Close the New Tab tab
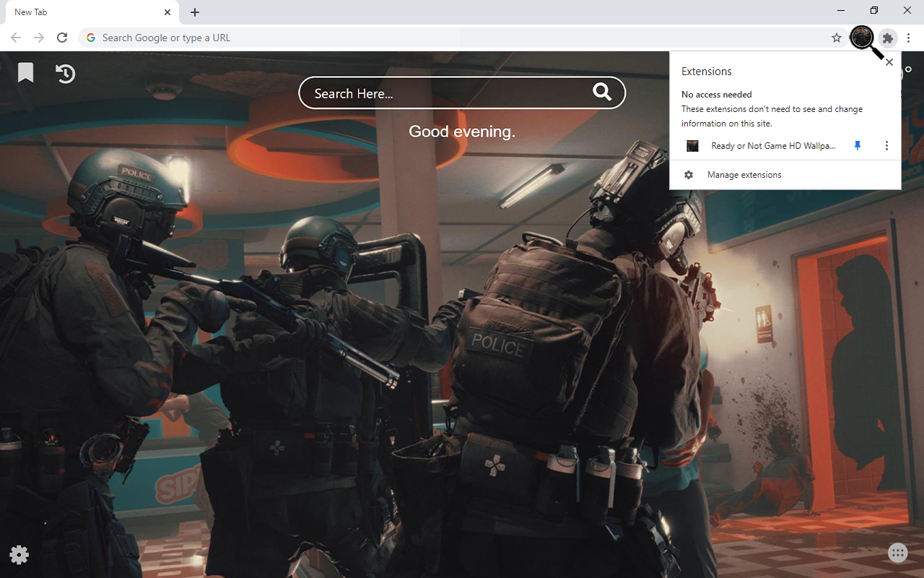The width and height of the screenshot is (924, 578). pos(167,12)
